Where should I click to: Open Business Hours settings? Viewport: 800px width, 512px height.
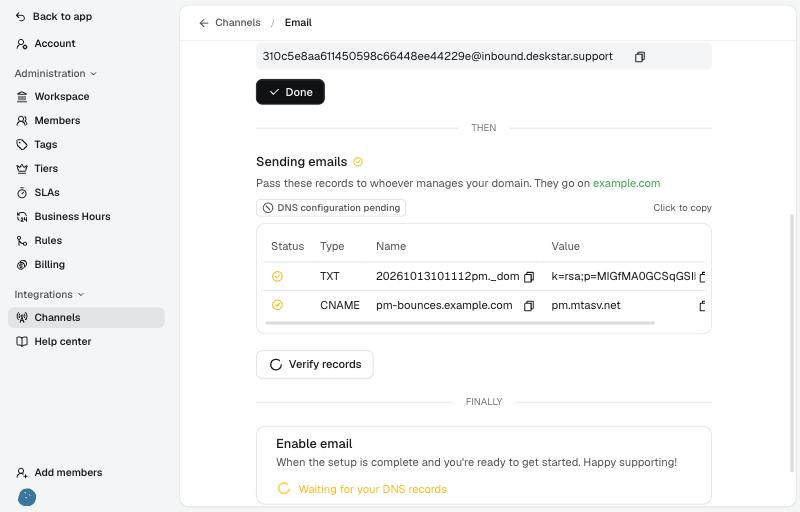pyautogui.click(x=86, y=217)
